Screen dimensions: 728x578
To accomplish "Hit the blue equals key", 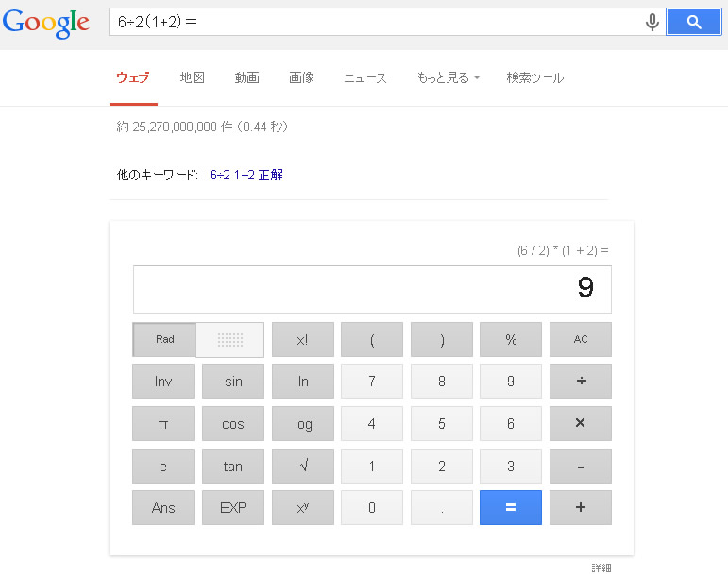I will tap(510, 507).
